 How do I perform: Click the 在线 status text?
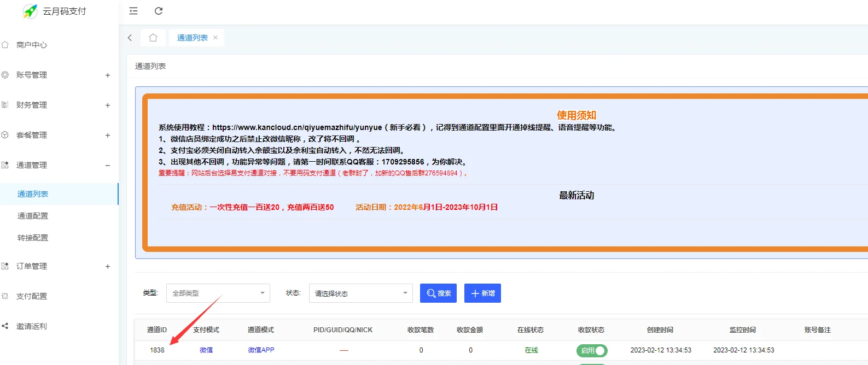pyautogui.click(x=531, y=350)
